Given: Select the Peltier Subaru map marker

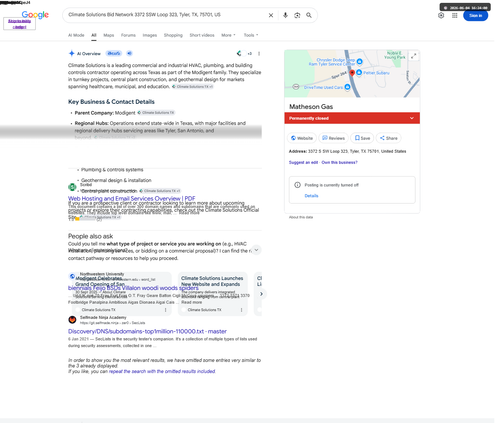Looking at the screenshot, I should tap(359, 72).
